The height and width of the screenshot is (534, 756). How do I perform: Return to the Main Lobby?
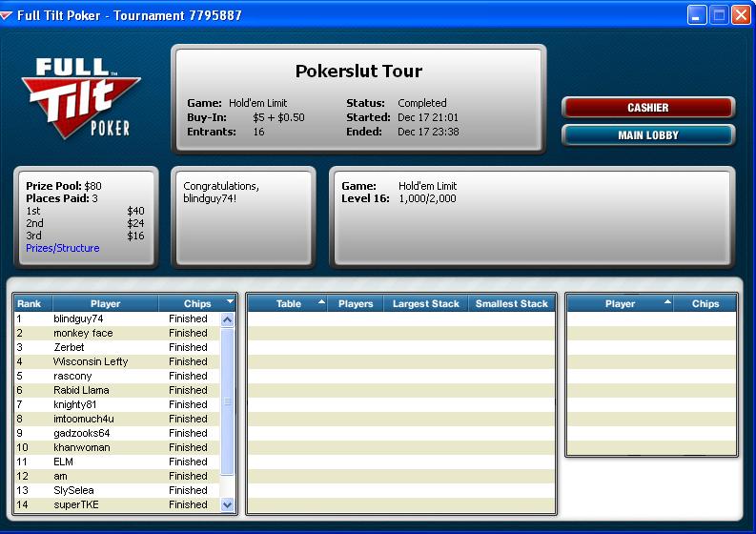[648, 135]
